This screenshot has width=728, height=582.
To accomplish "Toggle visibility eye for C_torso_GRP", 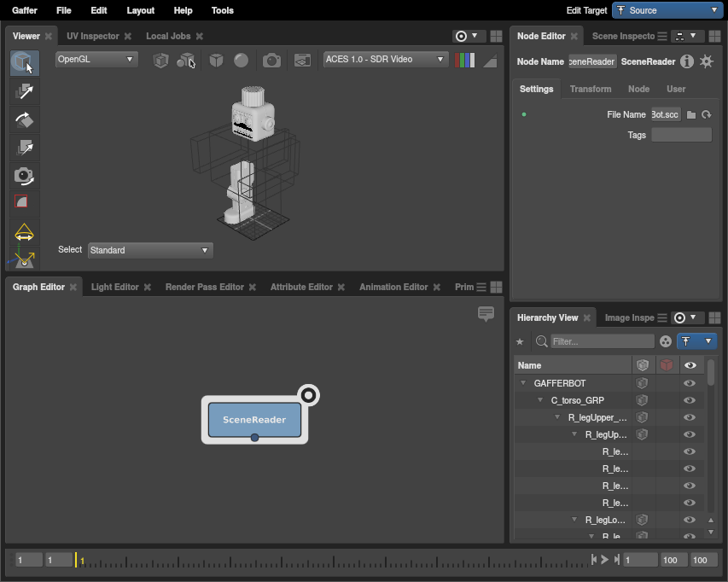I will [x=690, y=400].
